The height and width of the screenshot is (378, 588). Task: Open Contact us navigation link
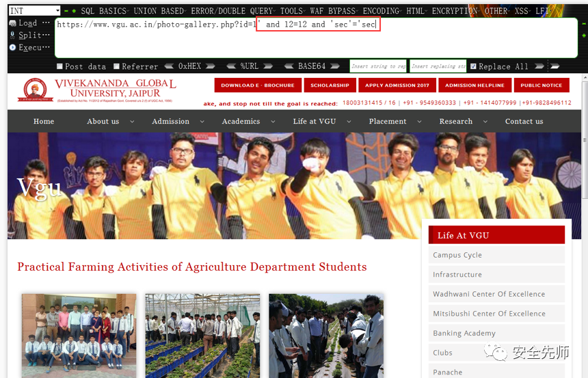(x=524, y=121)
